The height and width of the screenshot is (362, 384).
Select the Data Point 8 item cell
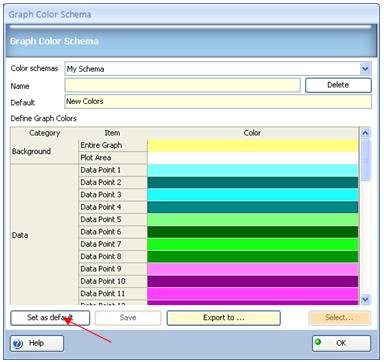coord(113,256)
